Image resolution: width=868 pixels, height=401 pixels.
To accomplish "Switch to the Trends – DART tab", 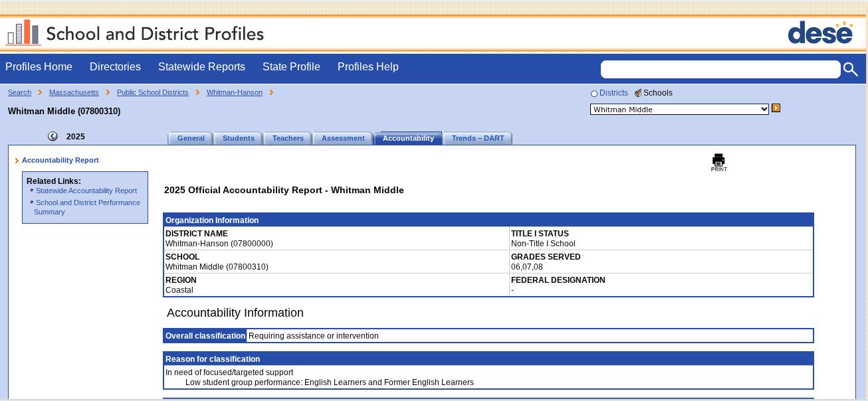I will [x=478, y=138].
